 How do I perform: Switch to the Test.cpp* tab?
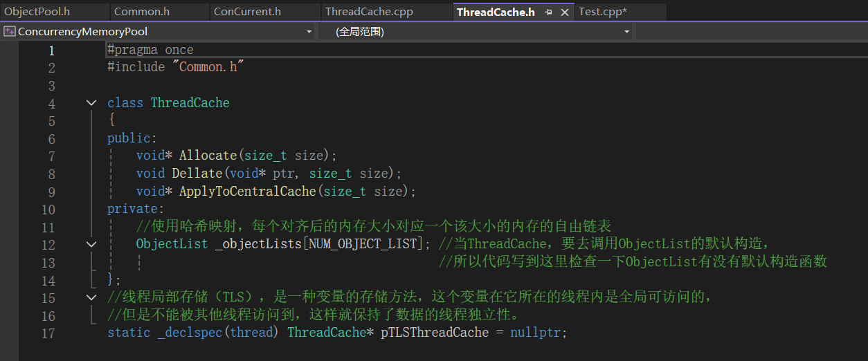[602, 12]
